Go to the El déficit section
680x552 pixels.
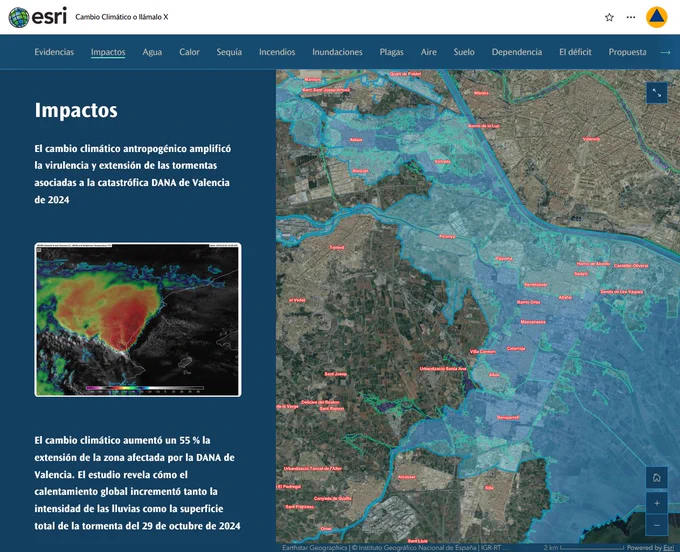pos(575,52)
